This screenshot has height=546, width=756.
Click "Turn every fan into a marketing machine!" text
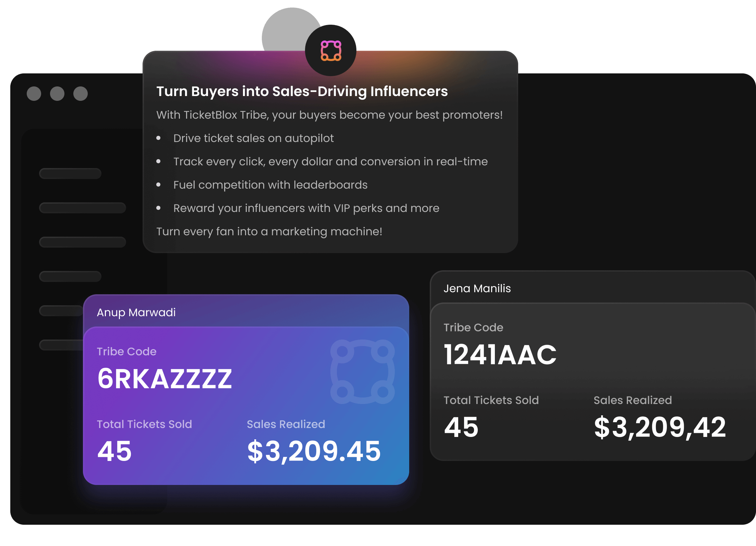tap(269, 232)
